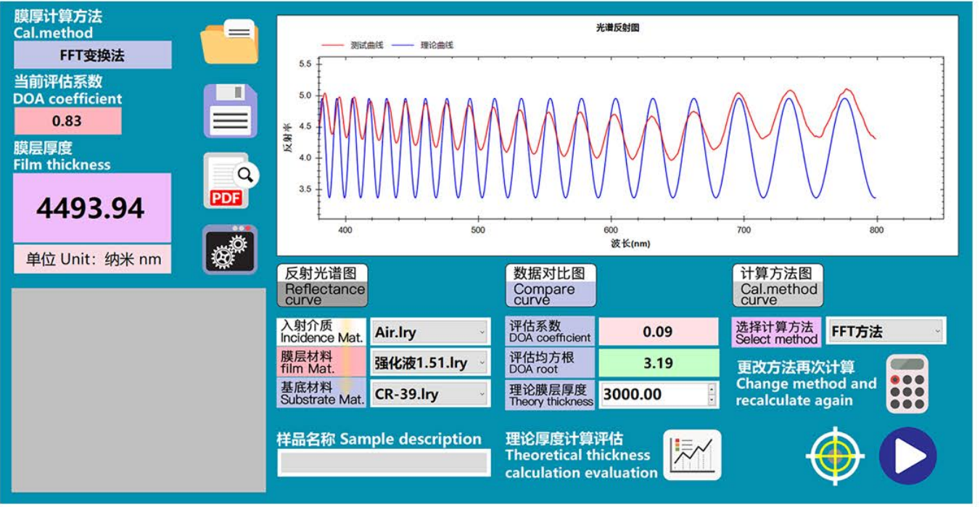The width and height of the screenshot is (980, 507).
Task: Click the crosshair target icon
Action: tap(836, 456)
